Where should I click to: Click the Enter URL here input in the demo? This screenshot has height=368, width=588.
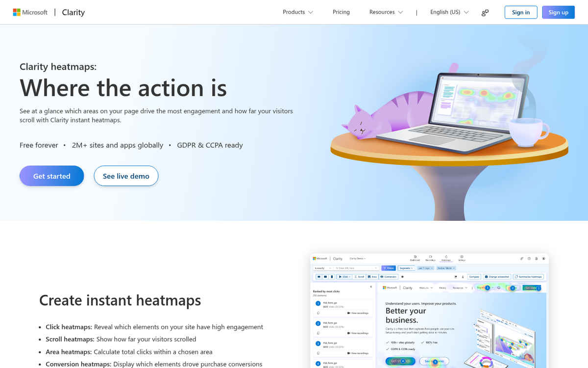[x=354, y=268]
